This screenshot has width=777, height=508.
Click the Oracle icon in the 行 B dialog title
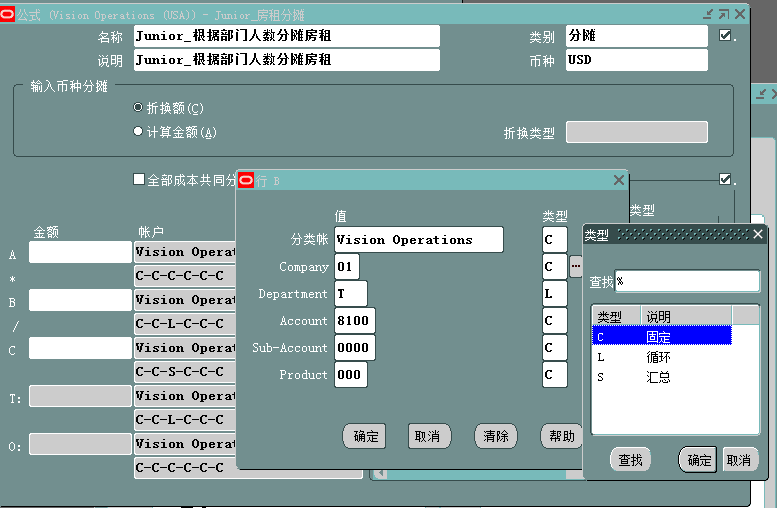tap(246, 180)
